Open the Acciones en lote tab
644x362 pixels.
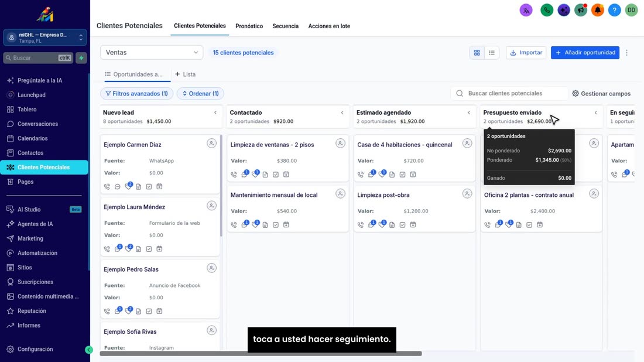click(x=329, y=26)
